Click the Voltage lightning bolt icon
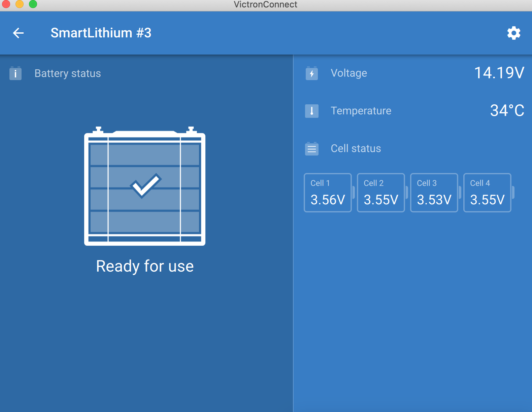 point(311,73)
